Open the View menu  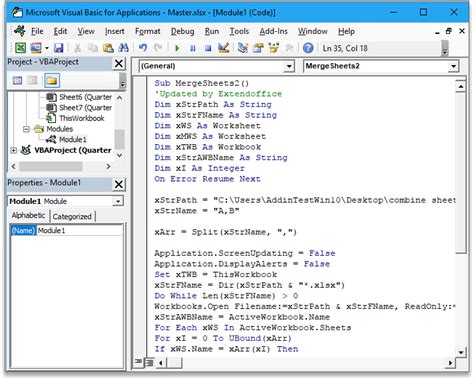pos(86,31)
